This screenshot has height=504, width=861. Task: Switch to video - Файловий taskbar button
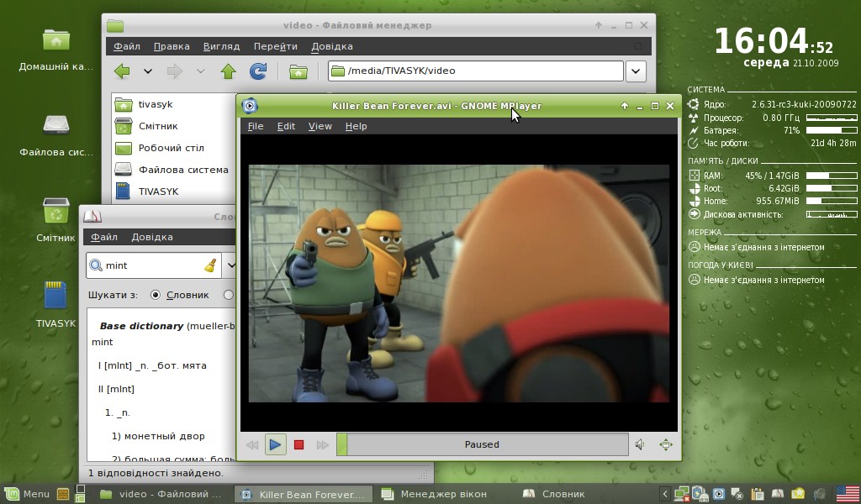(x=161, y=494)
